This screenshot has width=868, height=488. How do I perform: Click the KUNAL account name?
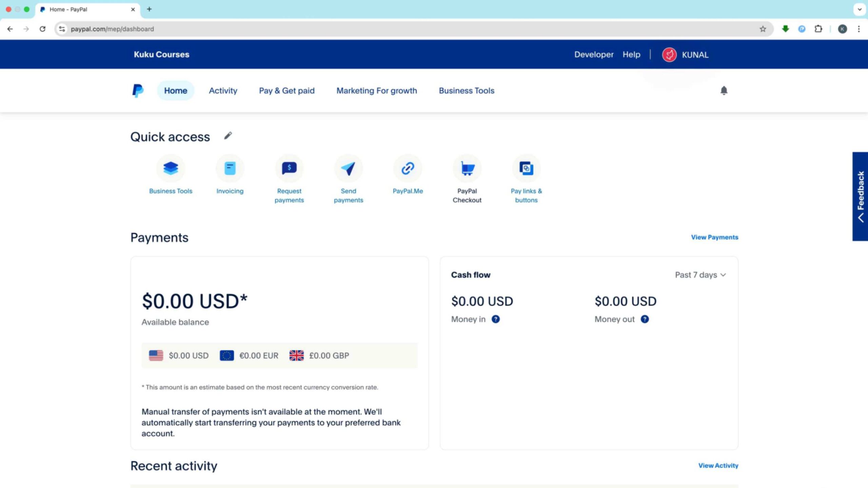click(x=695, y=55)
